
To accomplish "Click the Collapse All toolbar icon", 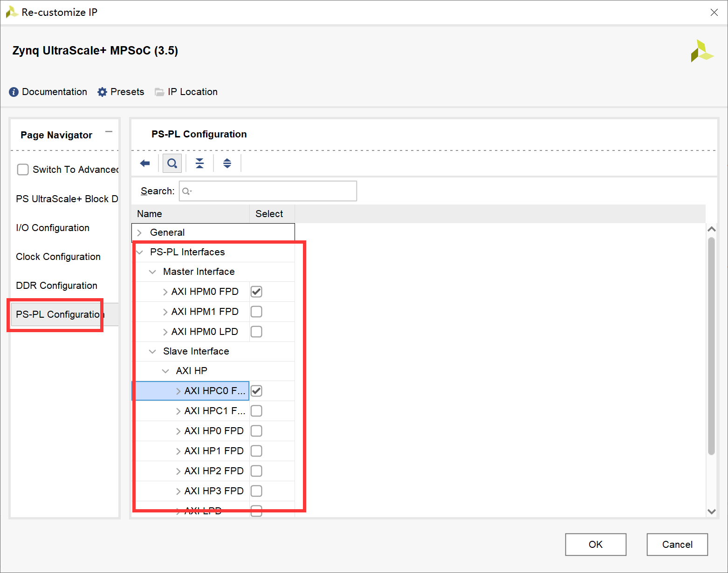I will click(199, 163).
